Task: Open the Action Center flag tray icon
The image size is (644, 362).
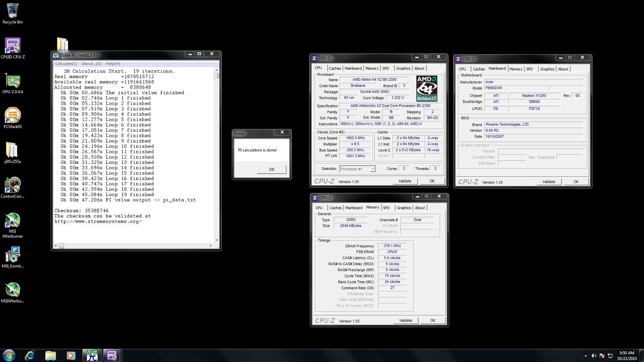Action: [x=602, y=356]
